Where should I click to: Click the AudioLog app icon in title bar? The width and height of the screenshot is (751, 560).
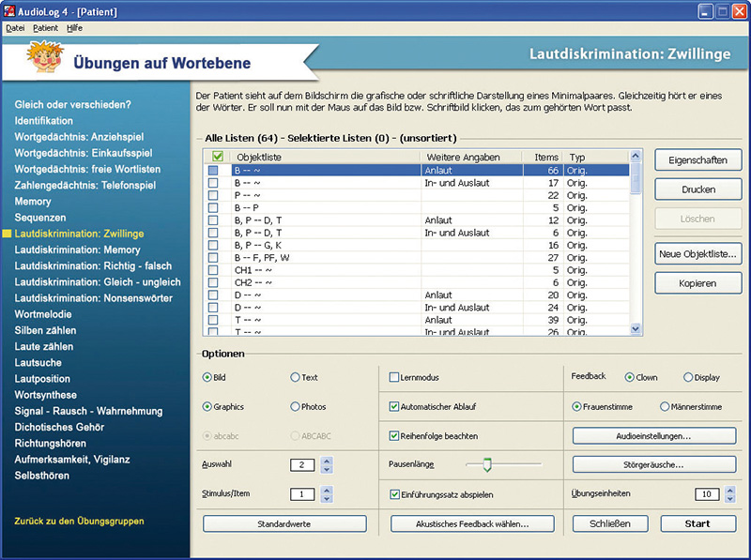click(x=10, y=10)
